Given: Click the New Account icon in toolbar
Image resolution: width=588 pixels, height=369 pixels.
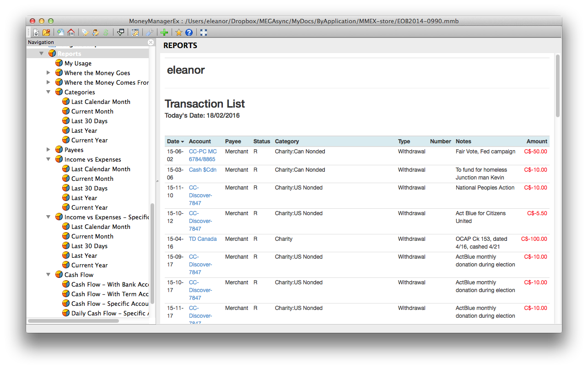Looking at the screenshot, I should [60, 33].
